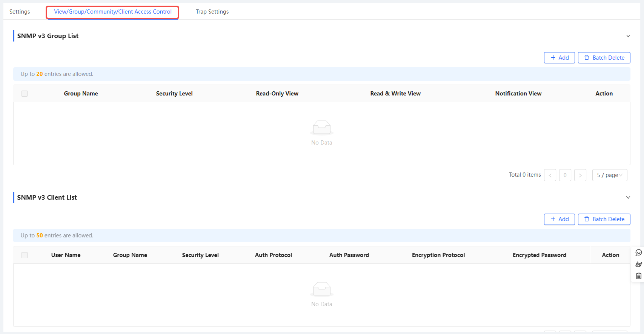Click the Security Level header in Group List

click(x=174, y=94)
